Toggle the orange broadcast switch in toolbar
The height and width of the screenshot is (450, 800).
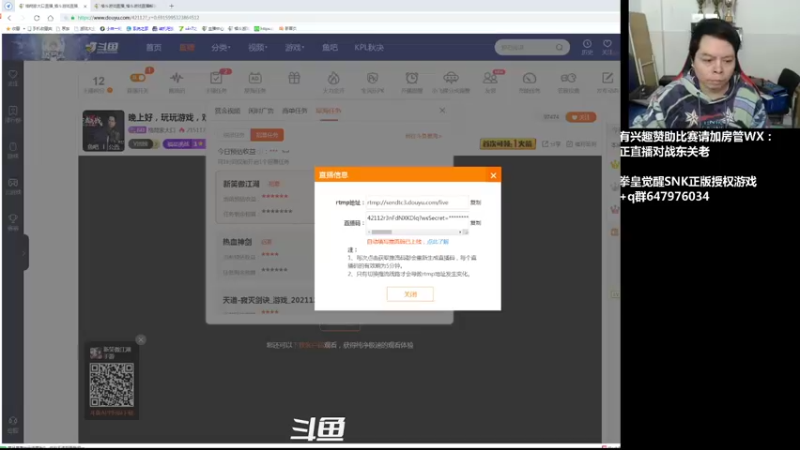pyautogui.click(x=138, y=78)
